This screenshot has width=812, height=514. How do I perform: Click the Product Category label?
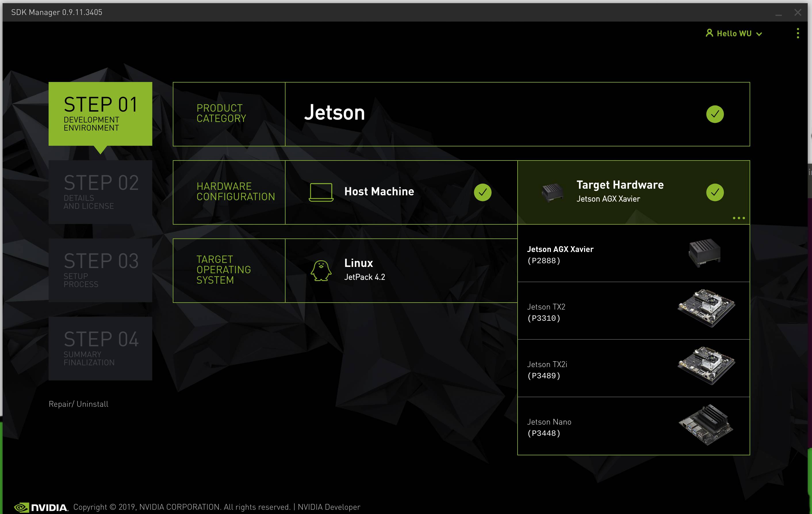(x=221, y=113)
